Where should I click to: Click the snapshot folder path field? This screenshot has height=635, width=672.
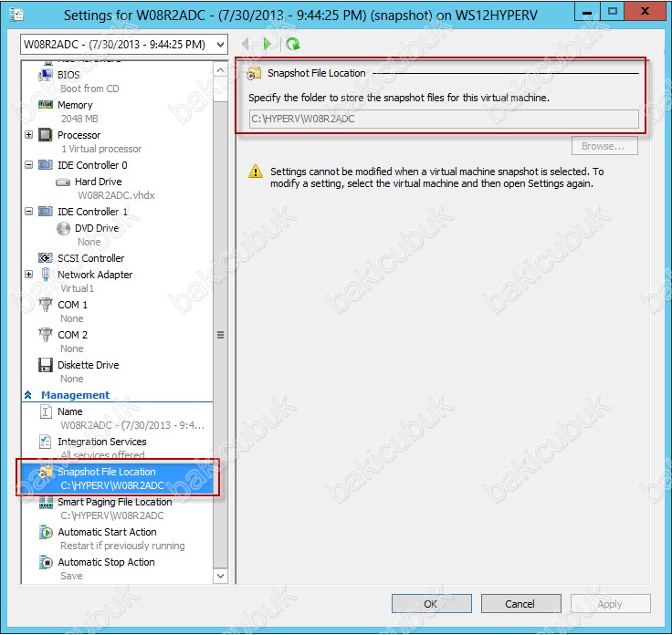click(444, 119)
